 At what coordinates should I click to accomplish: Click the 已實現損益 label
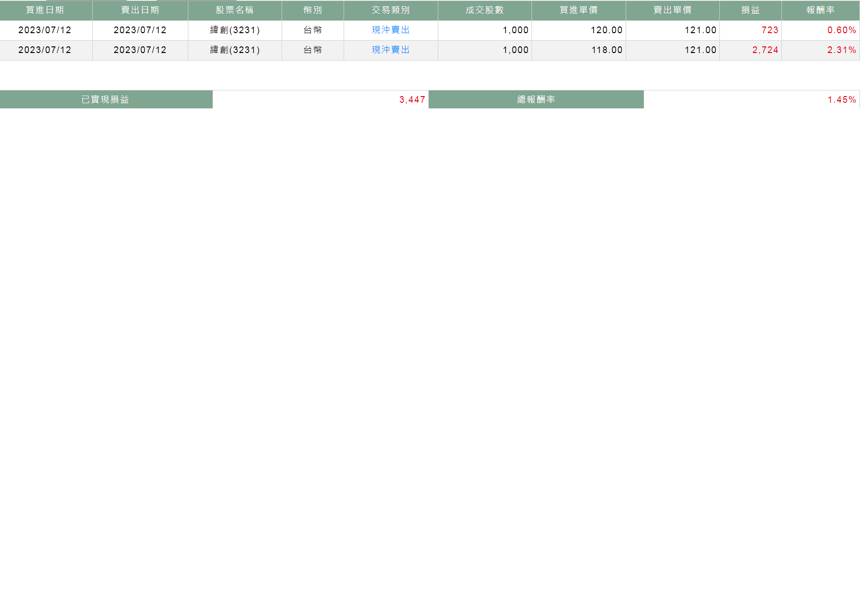pos(106,99)
